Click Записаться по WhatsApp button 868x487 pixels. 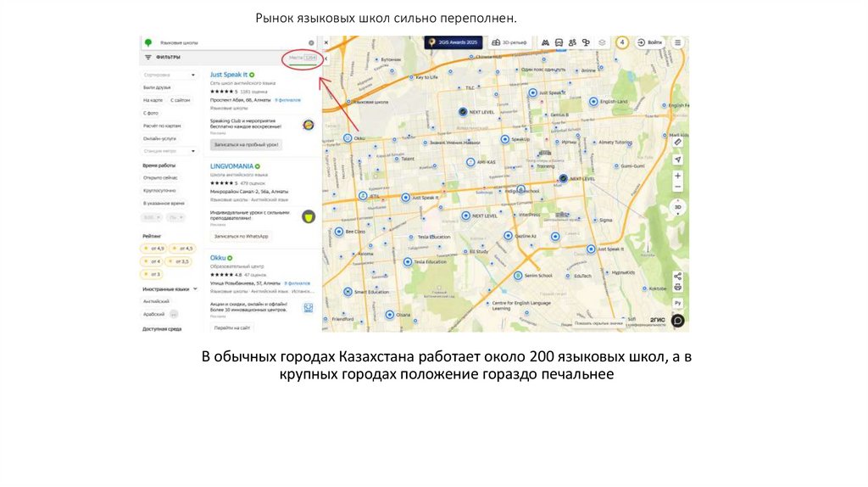point(241,237)
